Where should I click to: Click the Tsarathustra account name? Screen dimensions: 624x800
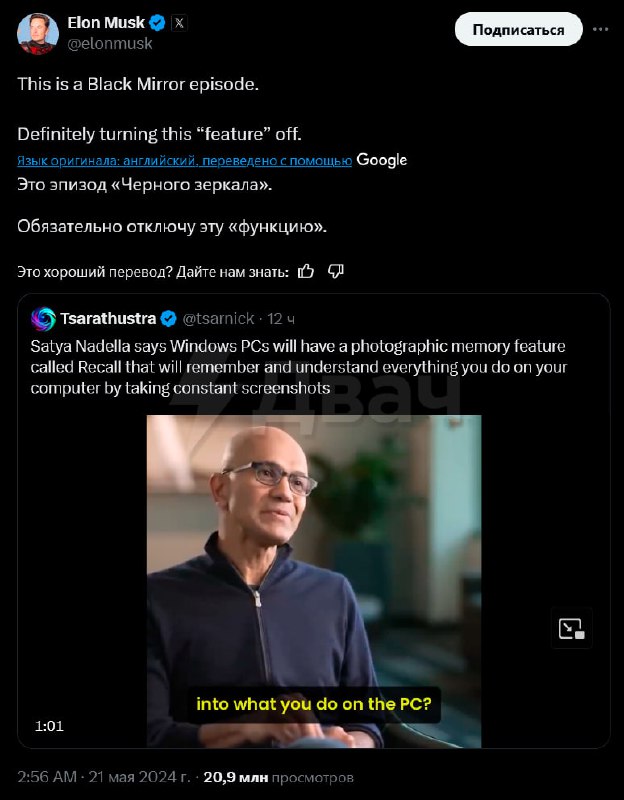pyautogui.click(x=108, y=319)
